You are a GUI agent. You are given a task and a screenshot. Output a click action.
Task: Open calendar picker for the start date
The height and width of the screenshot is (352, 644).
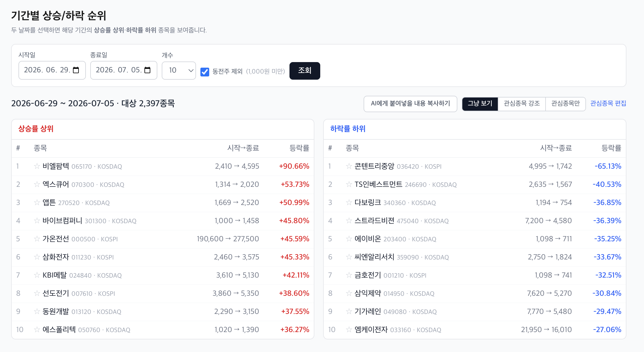pos(76,70)
